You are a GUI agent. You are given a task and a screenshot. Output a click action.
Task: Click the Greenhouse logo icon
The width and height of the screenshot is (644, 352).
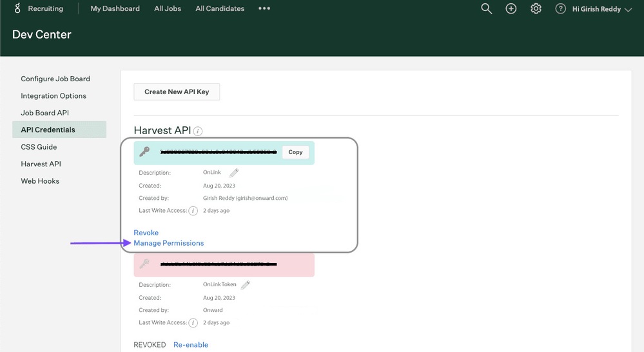(x=17, y=8)
